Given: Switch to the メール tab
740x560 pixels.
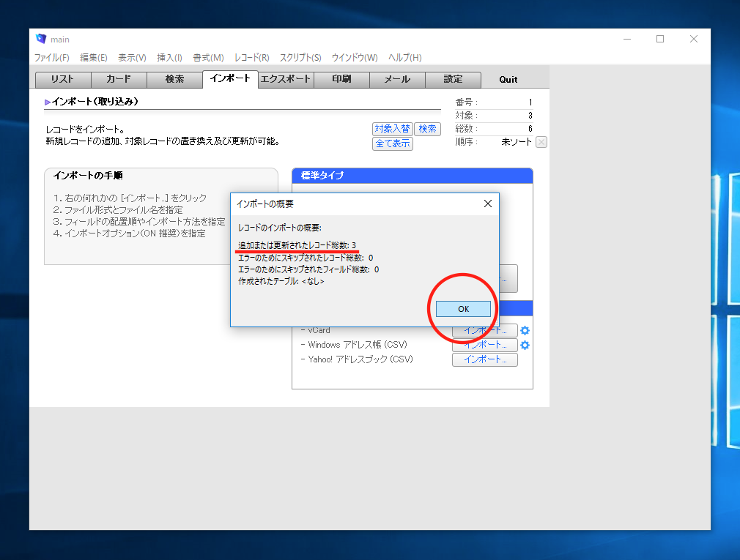Looking at the screenshot, I should (397, 80).
